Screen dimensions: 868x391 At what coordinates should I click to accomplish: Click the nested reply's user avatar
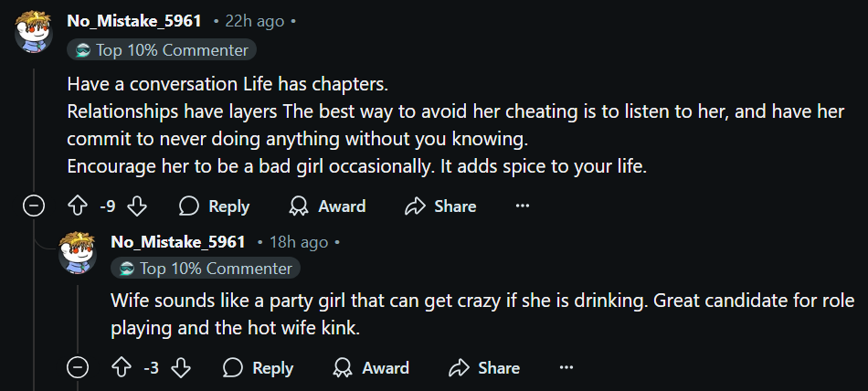point(78,252)
